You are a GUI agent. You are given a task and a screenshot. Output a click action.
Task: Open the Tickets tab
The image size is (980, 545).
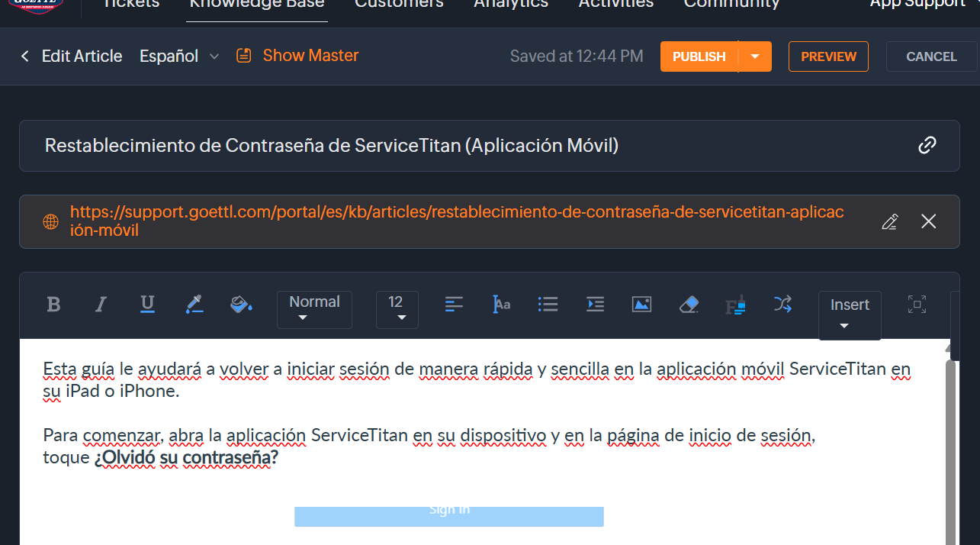coord(130,4)
